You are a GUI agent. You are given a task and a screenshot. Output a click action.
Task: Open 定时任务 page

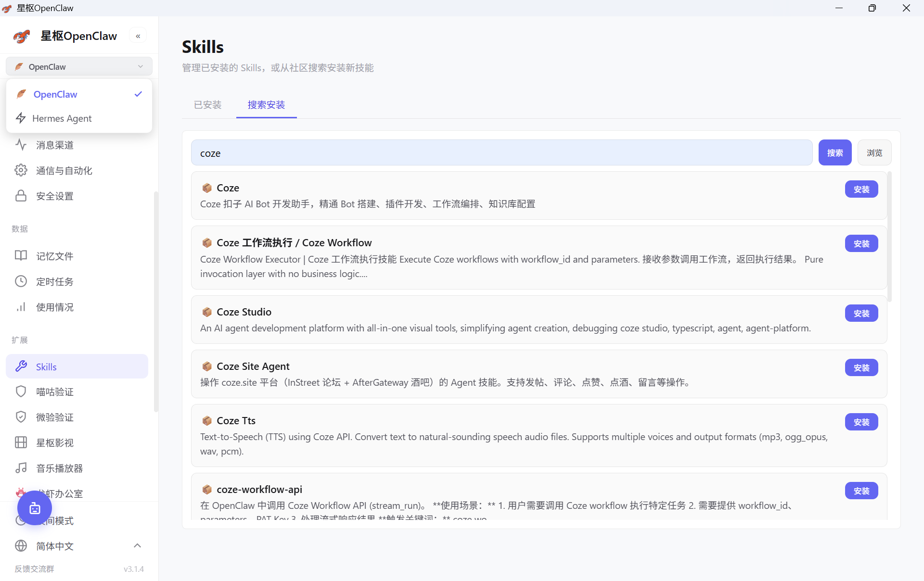tap(77, 281)
